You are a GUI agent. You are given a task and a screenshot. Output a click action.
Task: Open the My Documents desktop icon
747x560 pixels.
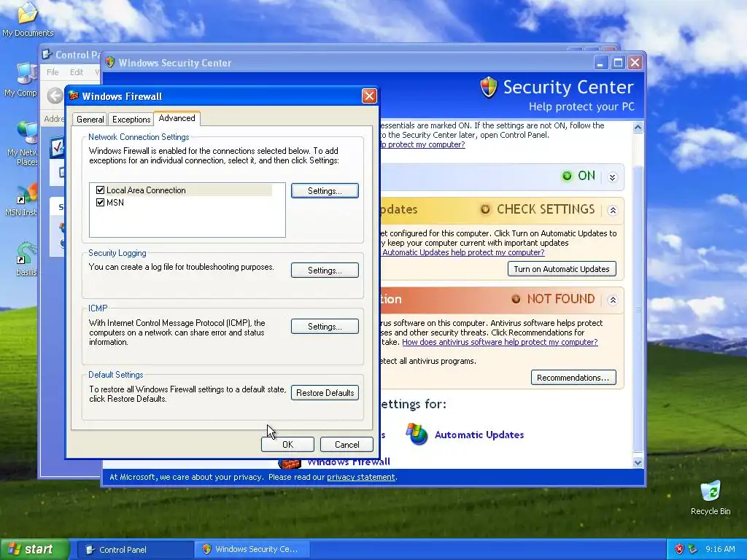pos(28,19)
